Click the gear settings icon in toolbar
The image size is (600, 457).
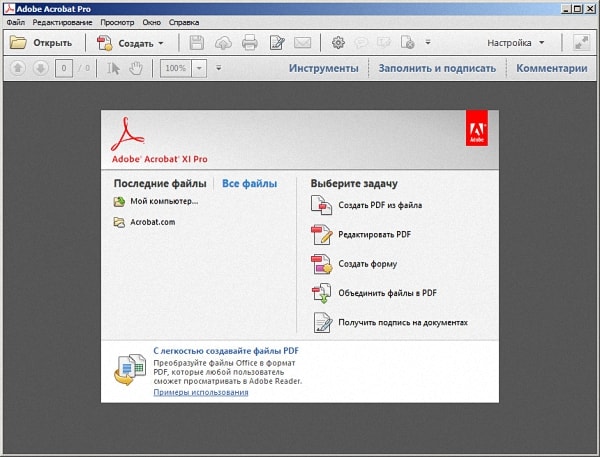[x=338, y=43]
